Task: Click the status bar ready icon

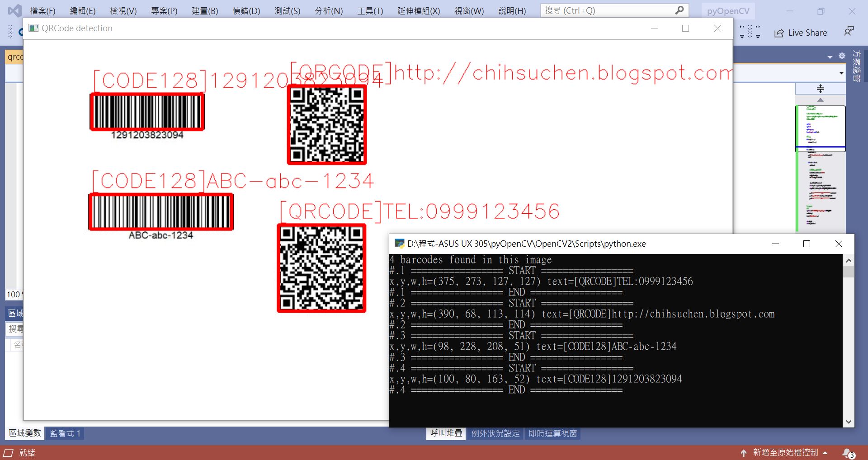Action: click(x=9, y=453)
